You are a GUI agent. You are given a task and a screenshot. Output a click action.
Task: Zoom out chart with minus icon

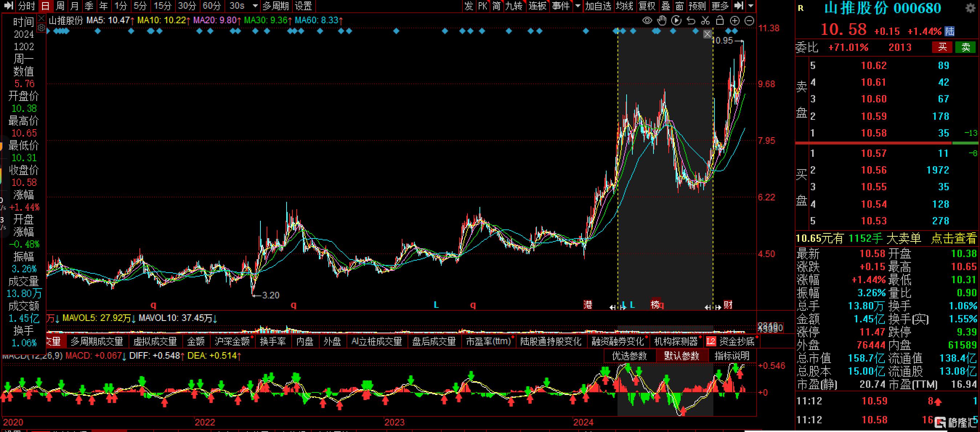[x=749, y=21]
